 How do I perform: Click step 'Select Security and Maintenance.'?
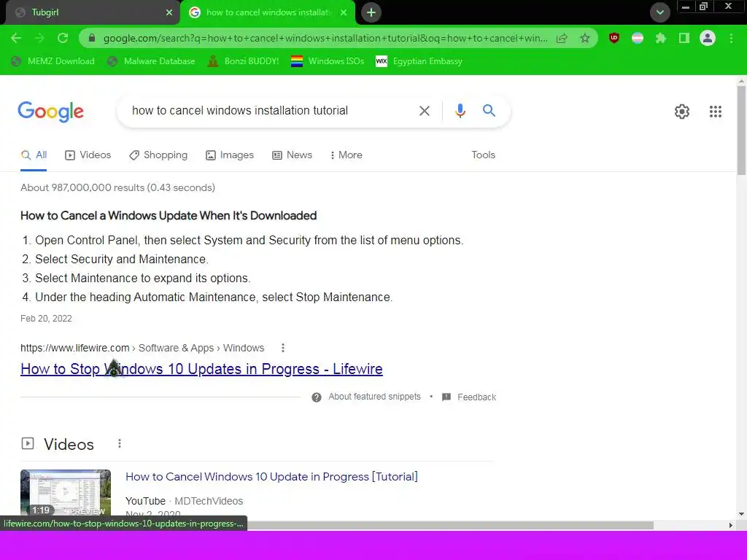click(x=122, y=259)
